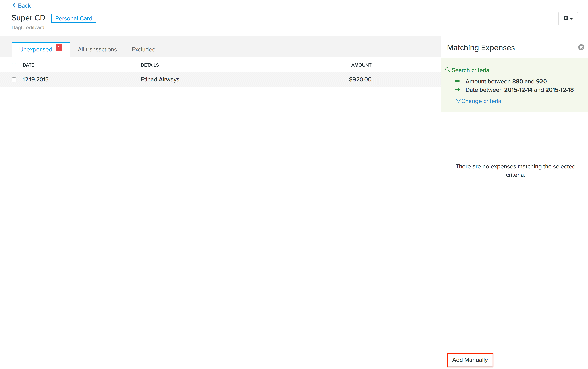Screen dimensions: 588x369
Task: Click the Add Manually button
Action: (470, 360)
